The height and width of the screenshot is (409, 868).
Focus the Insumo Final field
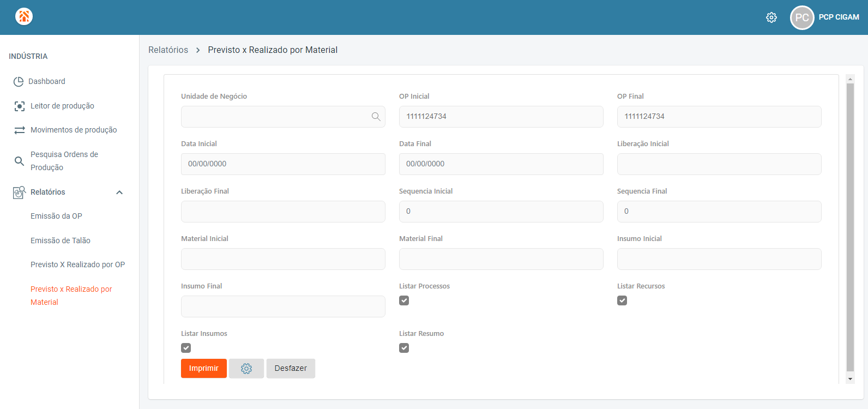coord(283,306)
